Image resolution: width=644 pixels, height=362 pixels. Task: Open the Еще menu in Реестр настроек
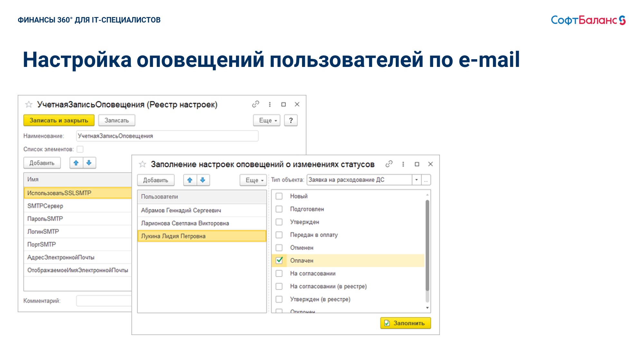tap(267, 120)
